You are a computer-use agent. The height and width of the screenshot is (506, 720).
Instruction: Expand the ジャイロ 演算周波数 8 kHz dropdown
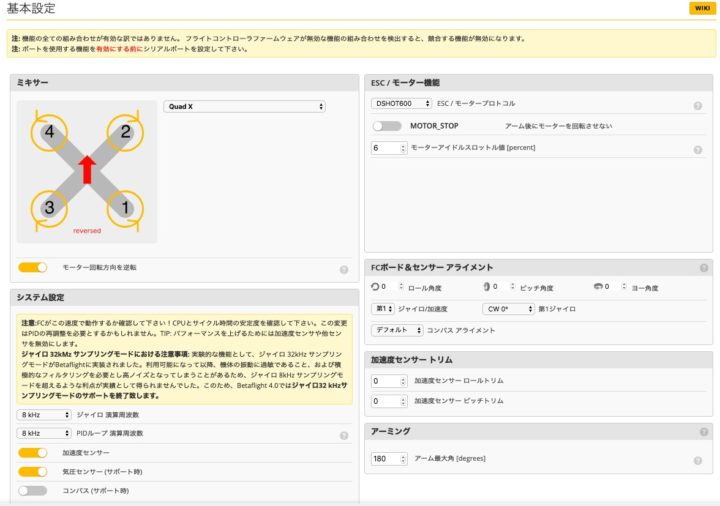point(44,414)
